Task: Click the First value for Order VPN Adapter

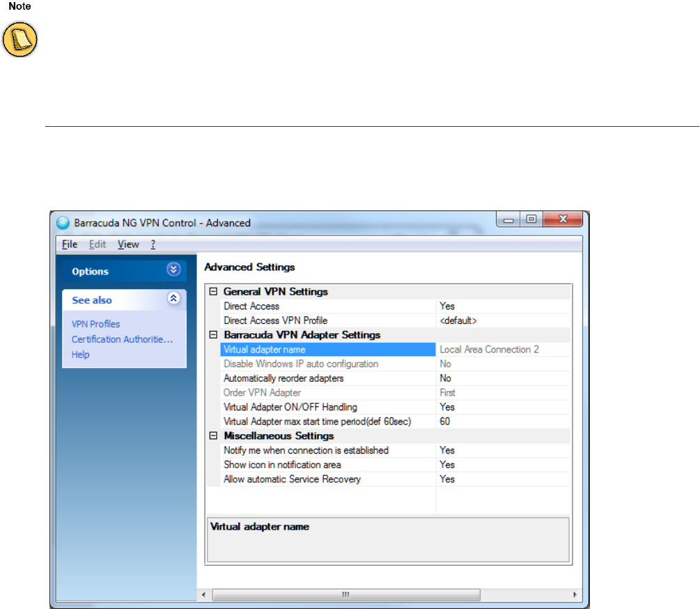Action: pos(447,392)
